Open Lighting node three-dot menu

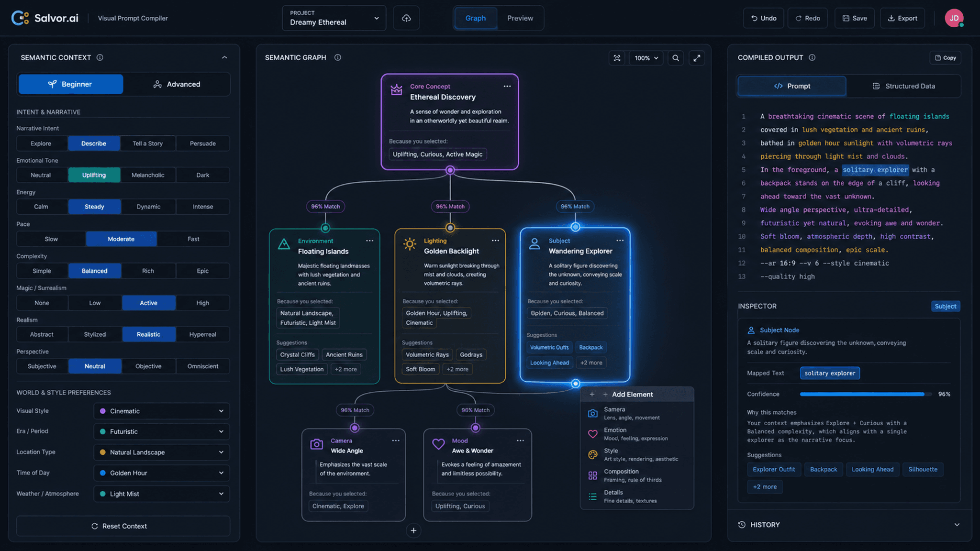tap(495, 241)
